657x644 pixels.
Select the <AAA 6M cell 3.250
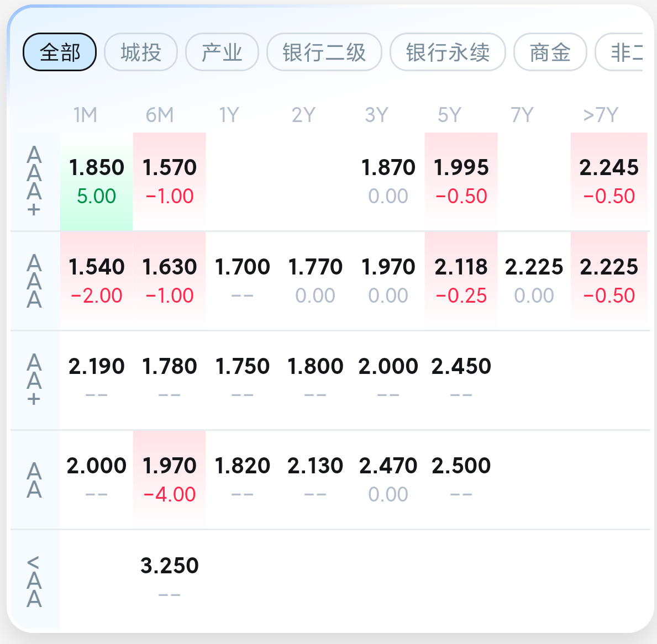coord(169,579)
